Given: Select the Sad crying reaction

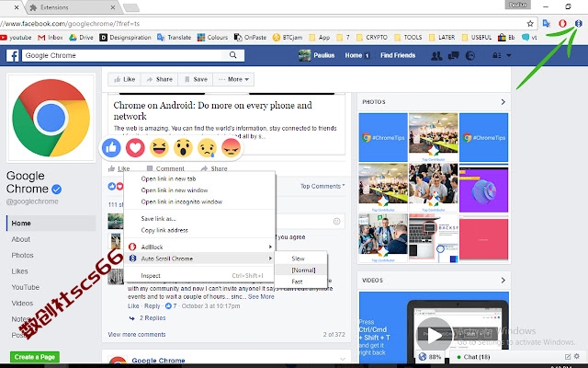Looking at the screenshot, I should 207,147.
